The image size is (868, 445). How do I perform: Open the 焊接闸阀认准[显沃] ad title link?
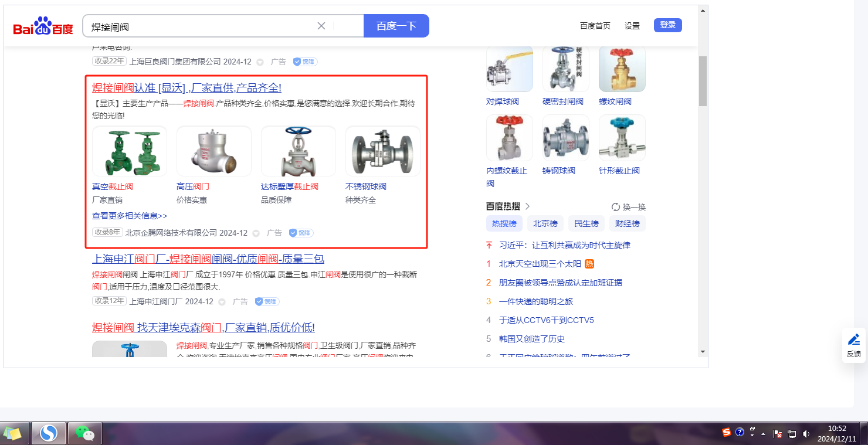pos(187,88)
